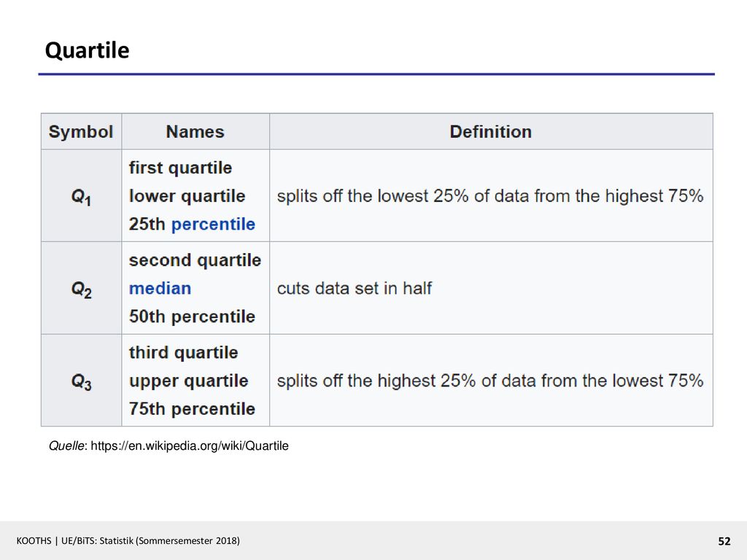Select the 'second quartile' text
Viewport: 747px width, 560px height.
click(196, 260)
